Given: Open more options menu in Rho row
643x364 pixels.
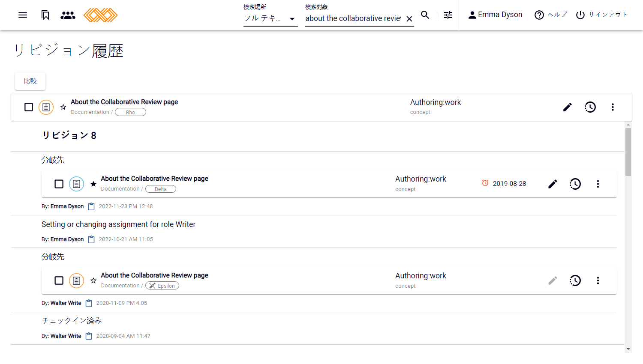Looking at the screenshot, I should tap(613, 107).
